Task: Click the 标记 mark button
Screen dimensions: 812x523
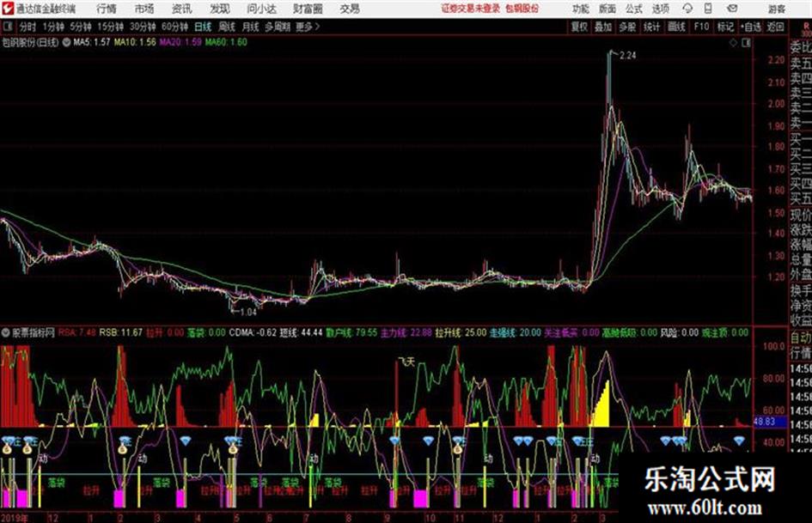Action: pos(725,27)
